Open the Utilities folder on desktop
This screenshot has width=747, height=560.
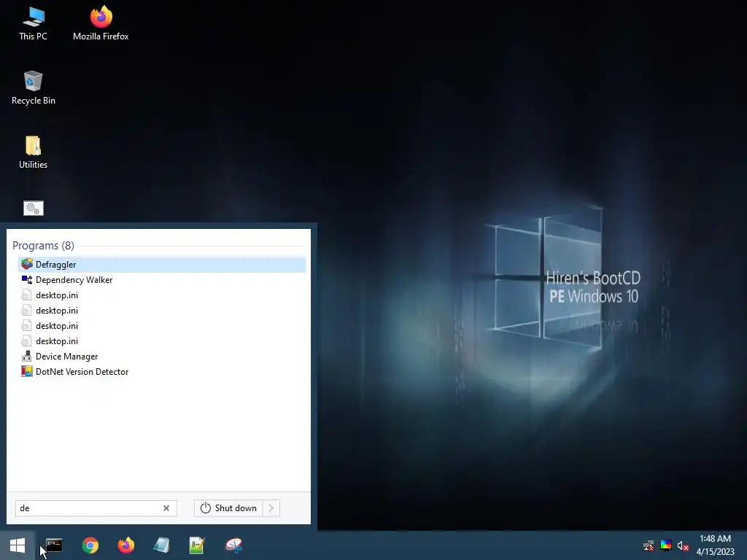[33, 152]
